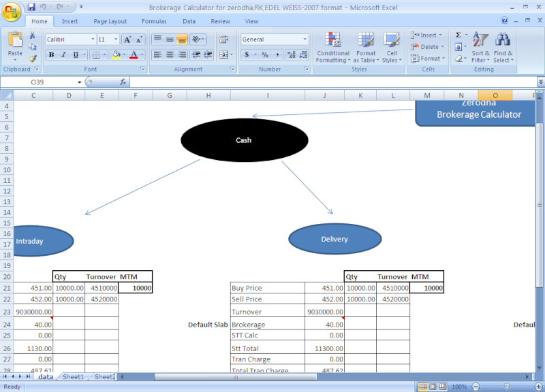Apply Comma Style

point(277,54)
